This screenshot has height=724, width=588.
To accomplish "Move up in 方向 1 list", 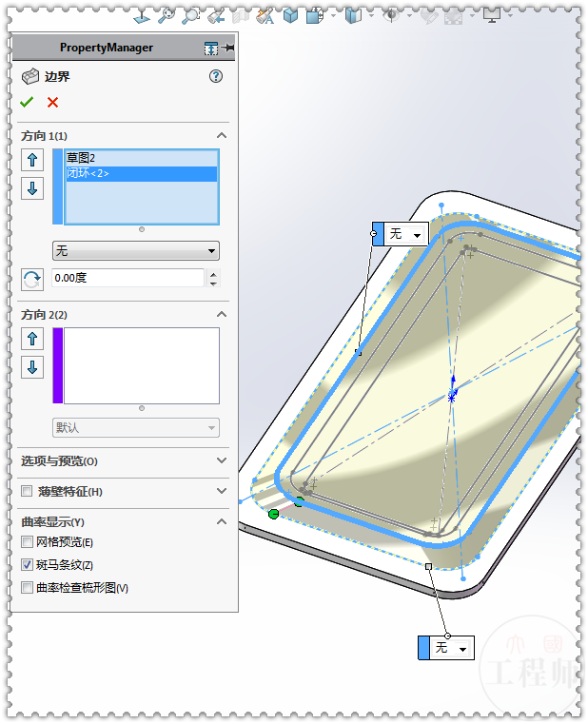I will click(x=32, y=160).
